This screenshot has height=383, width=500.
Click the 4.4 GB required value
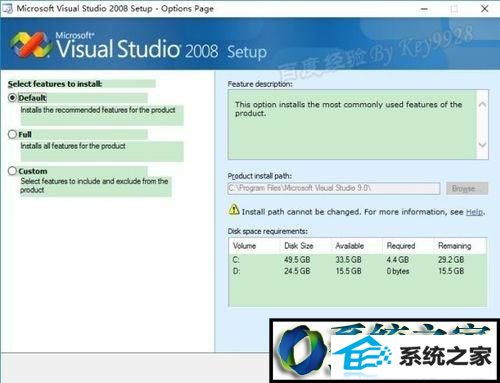click(397, 260)
